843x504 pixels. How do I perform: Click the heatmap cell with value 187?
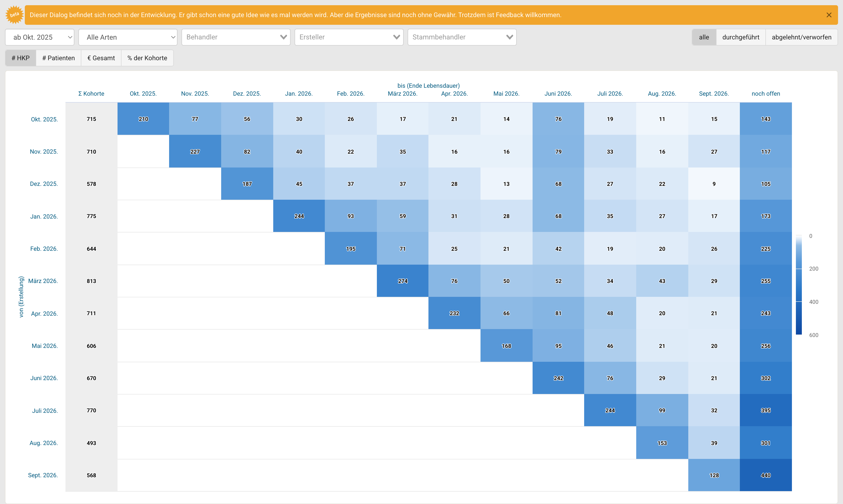(247, 184)
